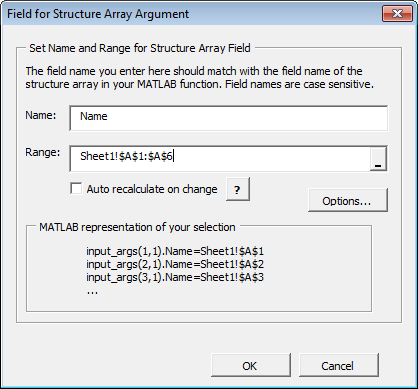Click the 'Auto recalculate on change' label text
This screenshot has width=418, height=389.
coord(152,189)
